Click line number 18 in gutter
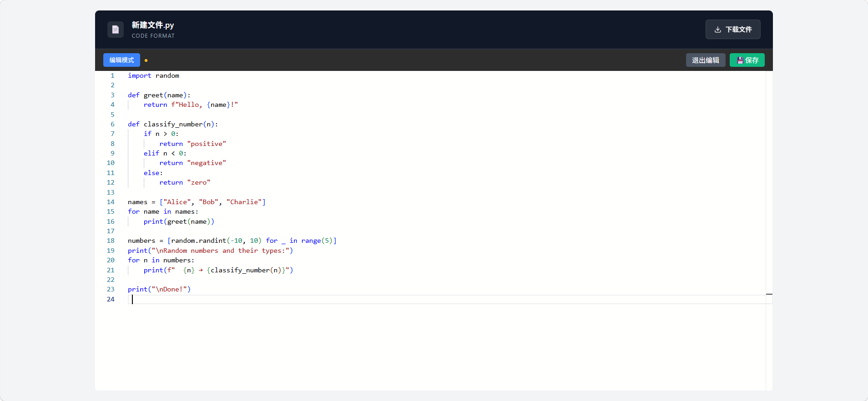 [x=111, y=241]
